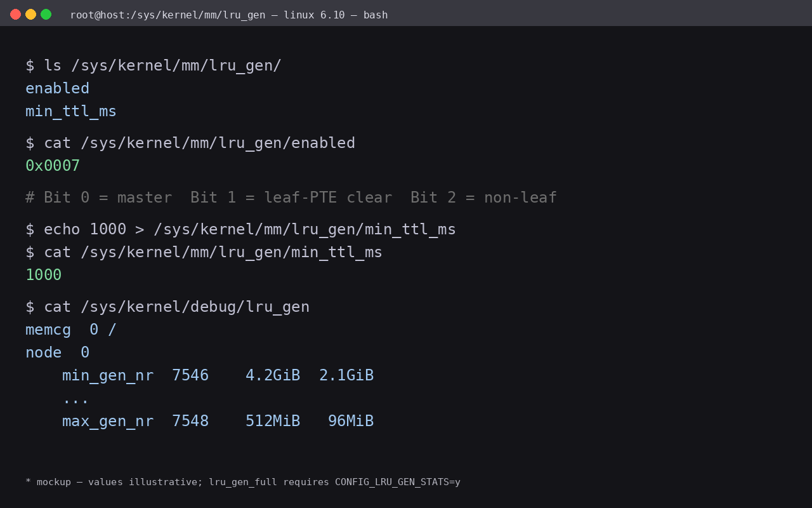Click the red close window button
Image resolution: width=812 pixels, height=508 pixels.
[x=15, y=15]
